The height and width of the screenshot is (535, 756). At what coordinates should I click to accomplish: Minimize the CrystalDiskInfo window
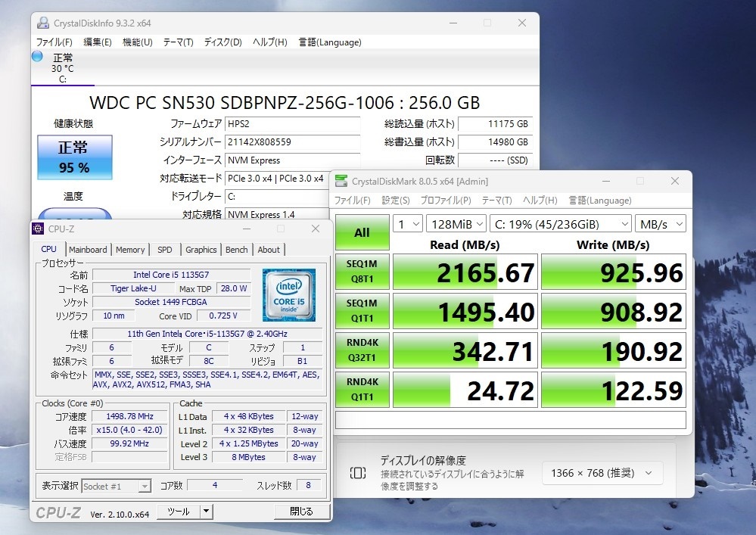point(453,23)
